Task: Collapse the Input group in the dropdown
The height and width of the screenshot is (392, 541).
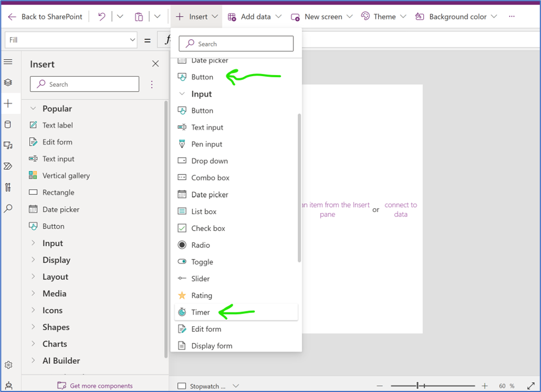Action: tap(182, 94)
